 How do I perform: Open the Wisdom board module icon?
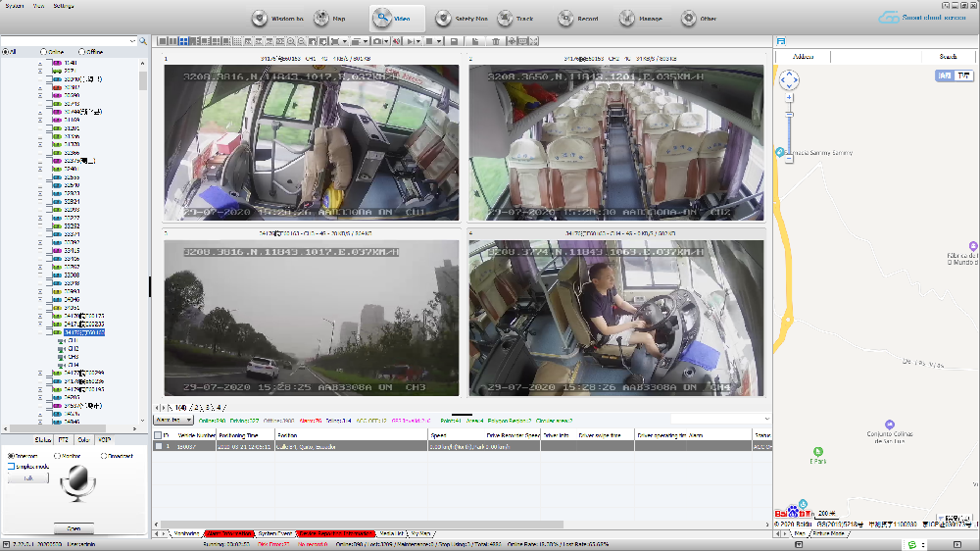[x=260, y=18]
